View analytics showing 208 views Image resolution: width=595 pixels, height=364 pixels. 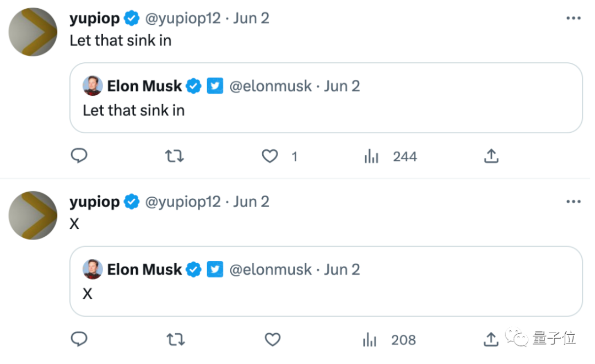[389, 340]
